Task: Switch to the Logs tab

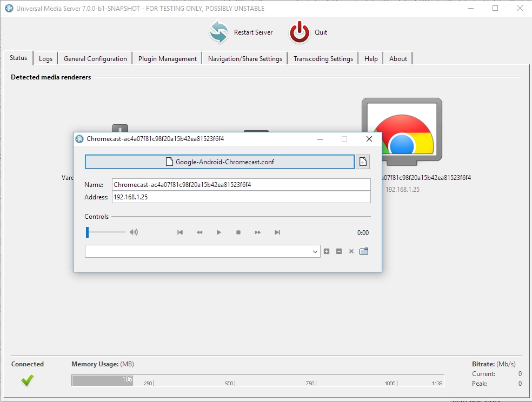Action: point(45,59)
